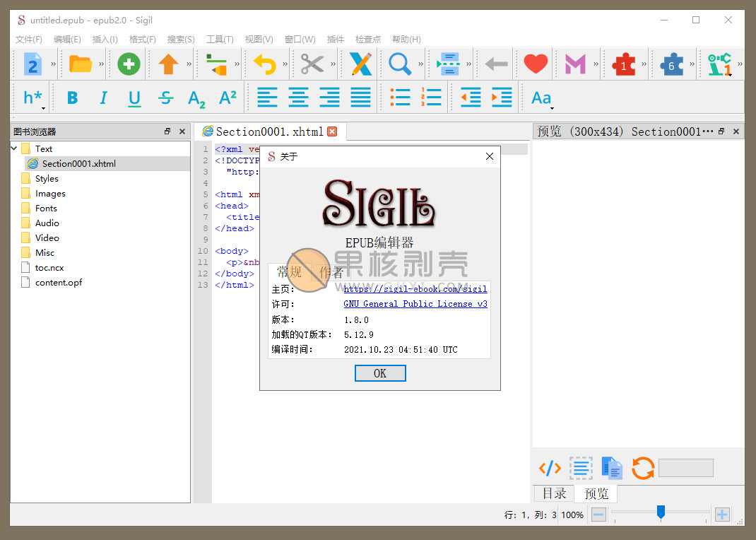756x540 pixels.
Task: Insert bulleted list
Action: coord(400,98)
